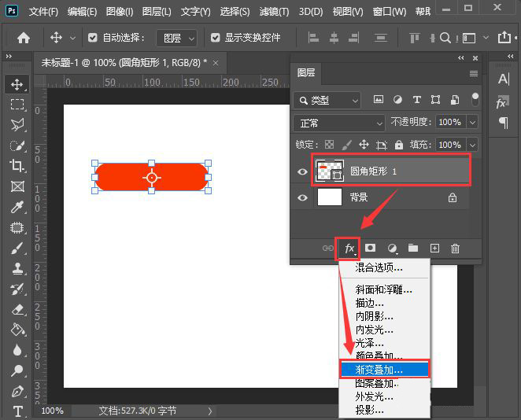
Task: Click the share export icon
Action: (504, 37)
